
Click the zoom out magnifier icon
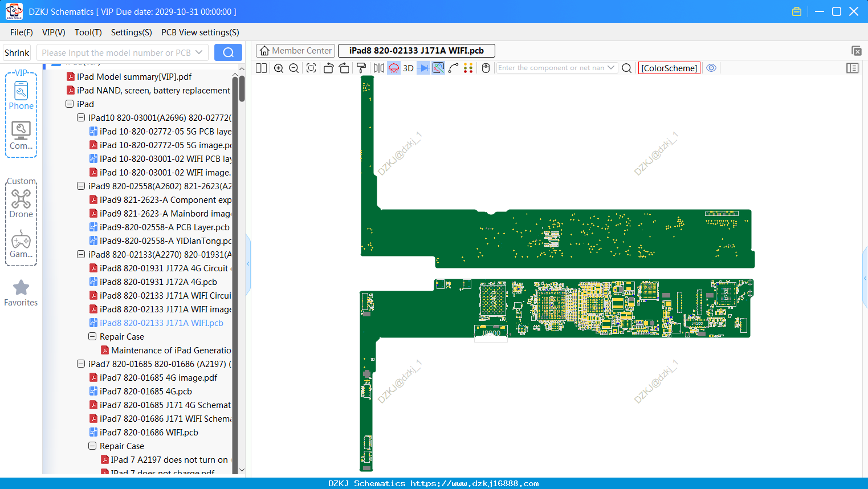(x=294, y=68)
